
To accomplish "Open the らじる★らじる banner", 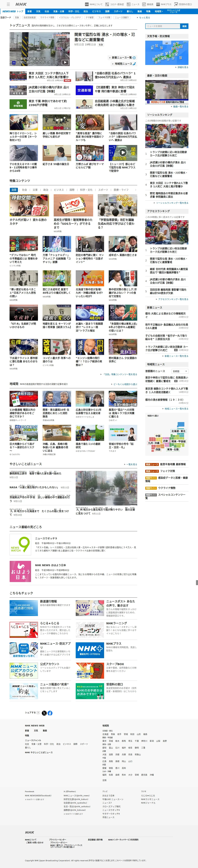I will point(24,629).
